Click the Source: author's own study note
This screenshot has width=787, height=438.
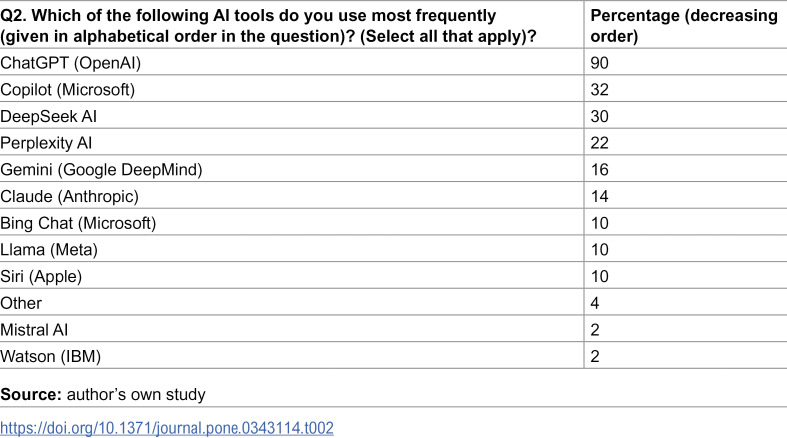click(103, 394)
